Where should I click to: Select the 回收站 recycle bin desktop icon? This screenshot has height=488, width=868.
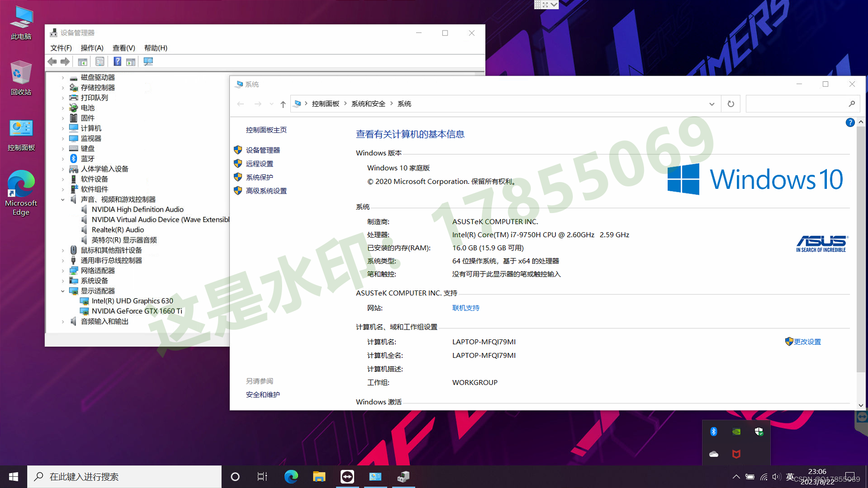[x=21, y=78]
